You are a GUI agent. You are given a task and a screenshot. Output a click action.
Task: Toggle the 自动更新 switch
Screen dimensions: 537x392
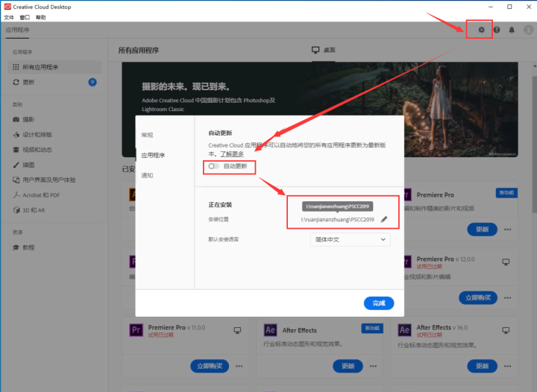(213, 166)
